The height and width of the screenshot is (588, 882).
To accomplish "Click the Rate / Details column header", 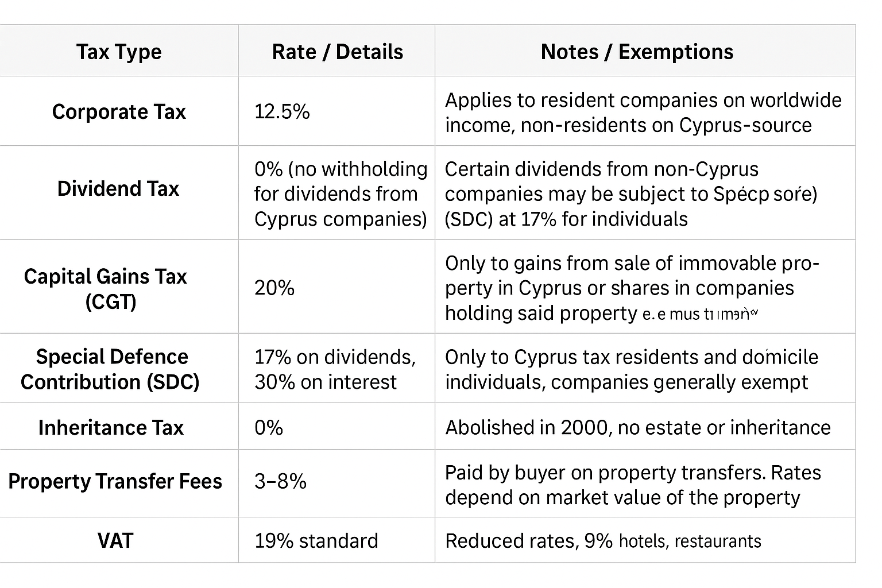I will point(337,52).
